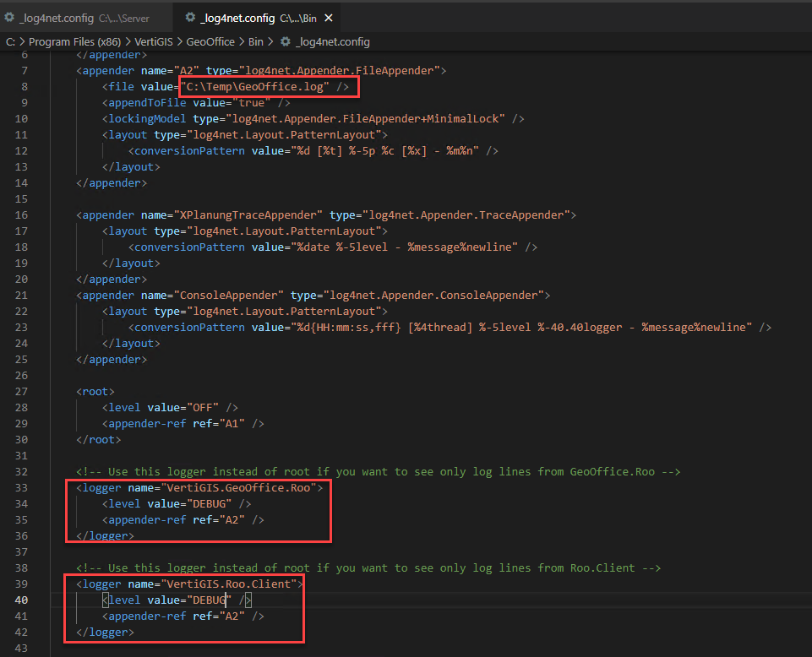
Task: Click line number 27 in the gutter
Action: click(20, 391)
